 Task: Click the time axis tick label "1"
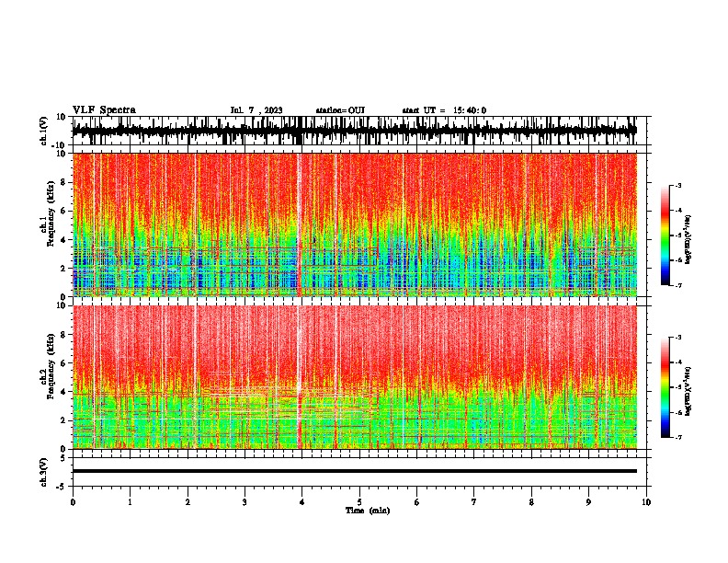(130, 502)
